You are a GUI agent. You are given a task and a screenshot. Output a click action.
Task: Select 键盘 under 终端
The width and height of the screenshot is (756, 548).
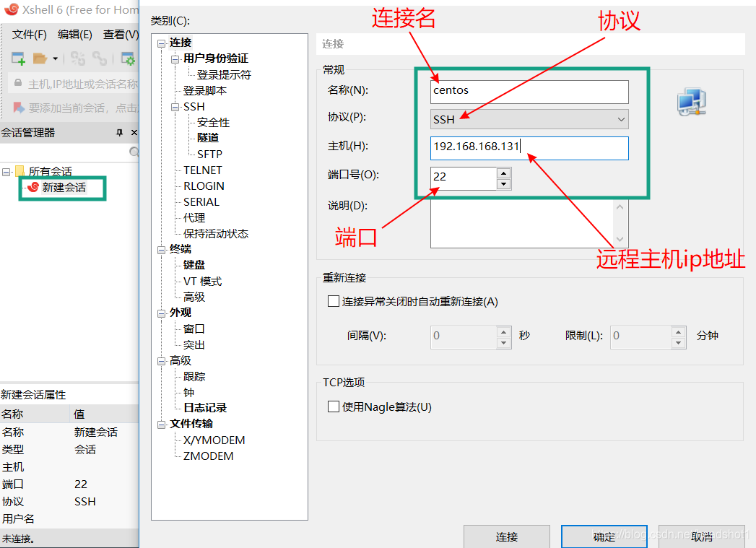pyautogui.click(x=194, y=265)
